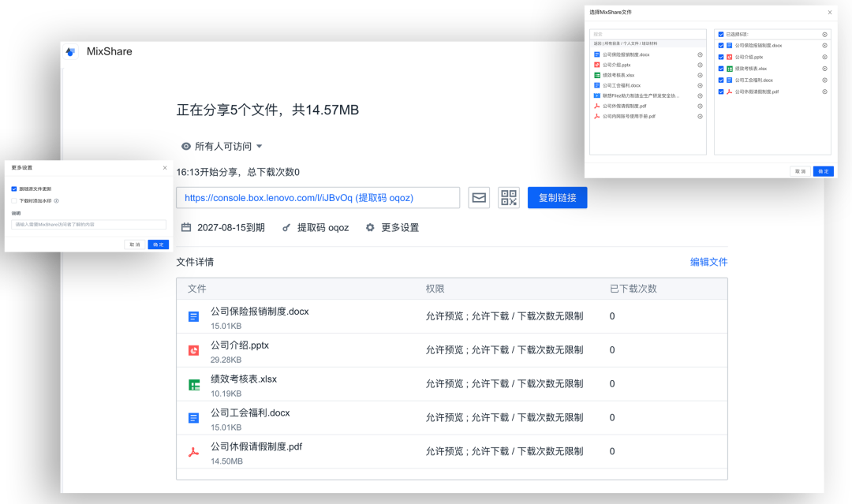Click the docx icon of 公司工会福利.docx in 文件详情
This screenshot has width=852, height=504.
(193, 418)
